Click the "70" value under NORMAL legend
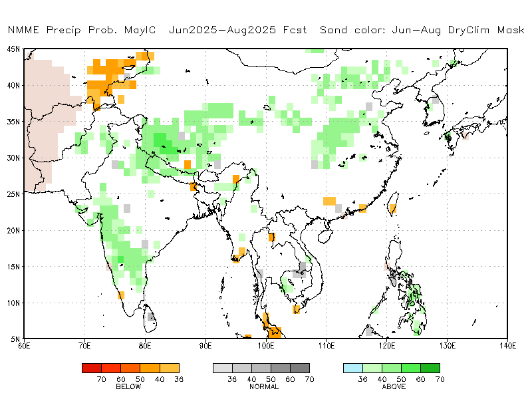 coord(309,379)
